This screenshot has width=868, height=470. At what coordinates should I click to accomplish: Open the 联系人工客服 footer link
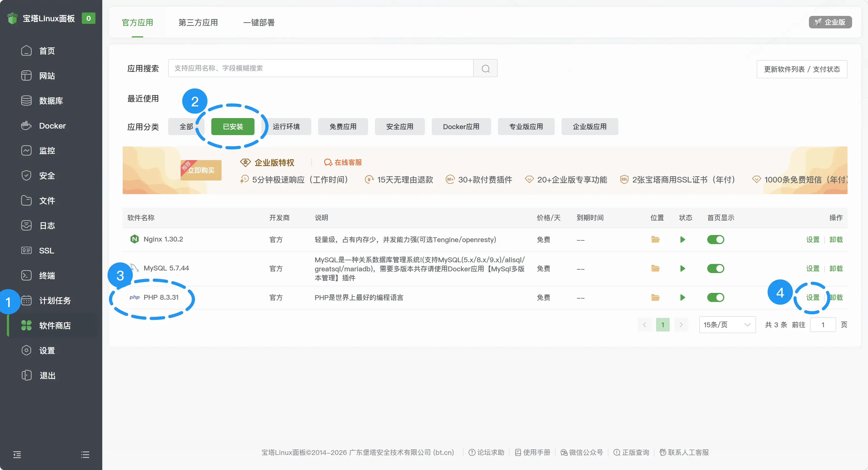point(684,452)
